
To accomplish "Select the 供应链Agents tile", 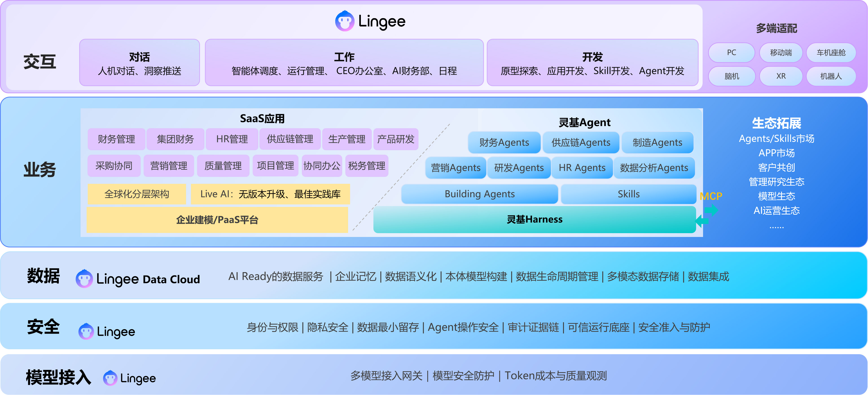I will click(581, 142).
